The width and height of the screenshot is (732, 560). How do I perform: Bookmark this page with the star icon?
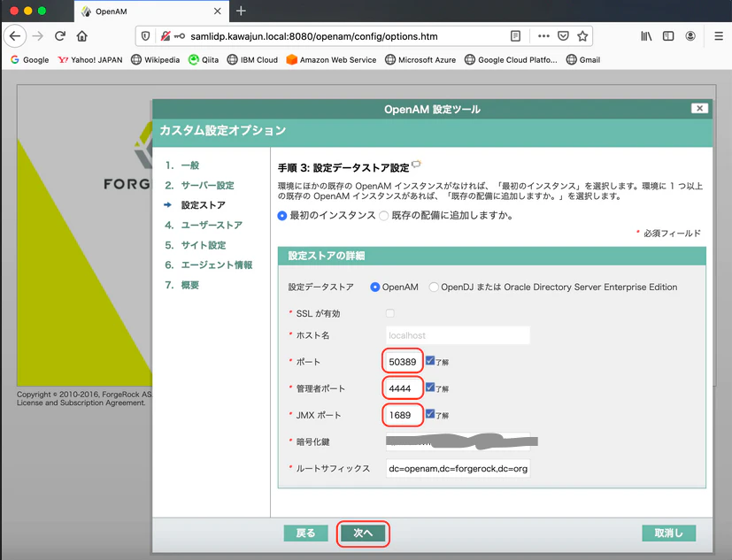pos(582,36)
